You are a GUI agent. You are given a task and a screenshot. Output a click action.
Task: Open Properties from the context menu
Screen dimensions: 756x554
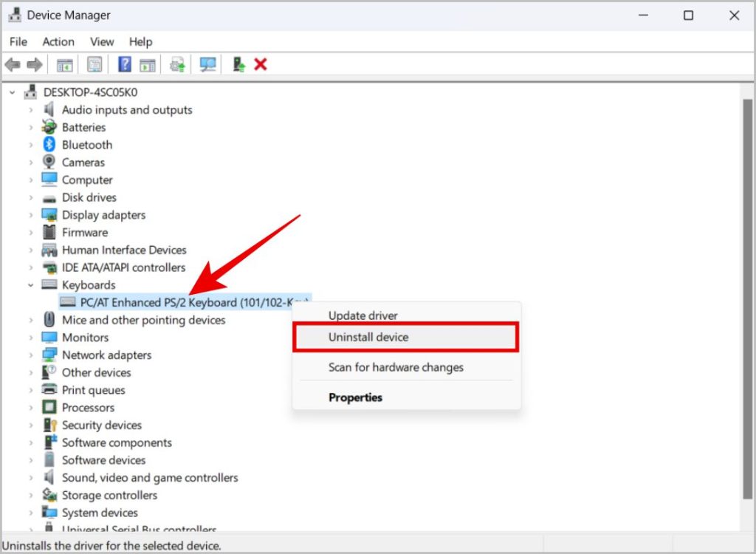[x=407, y=397]
